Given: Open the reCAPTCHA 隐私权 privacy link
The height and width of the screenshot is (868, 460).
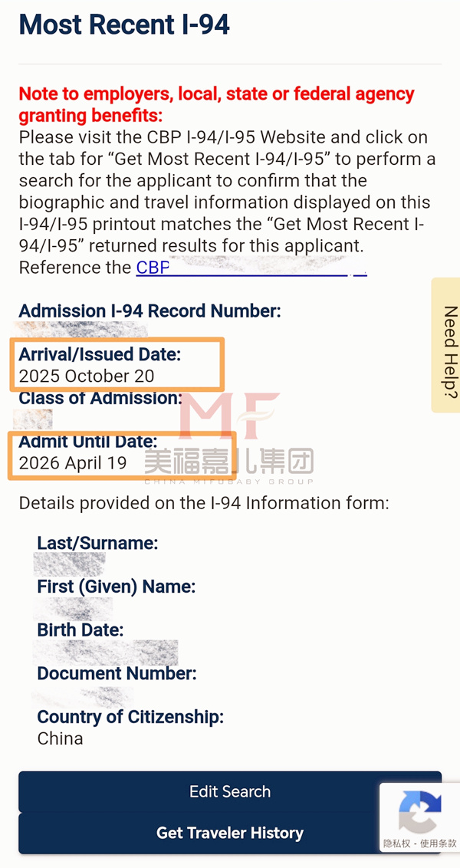Looking at the screenshot, I should point(397,843).
